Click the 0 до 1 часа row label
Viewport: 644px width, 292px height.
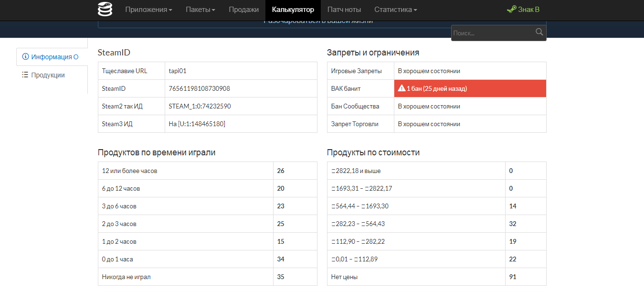117,259
